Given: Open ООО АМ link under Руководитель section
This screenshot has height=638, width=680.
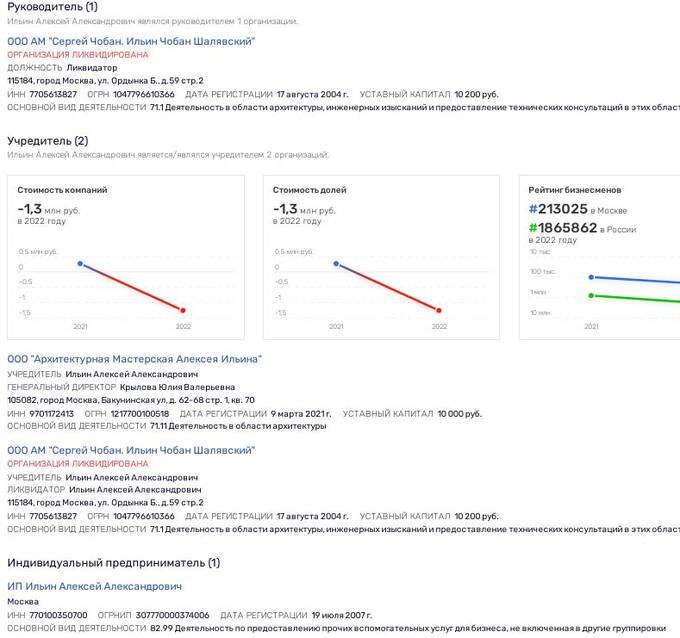Looking at the screenshot, I should point(131,41).
